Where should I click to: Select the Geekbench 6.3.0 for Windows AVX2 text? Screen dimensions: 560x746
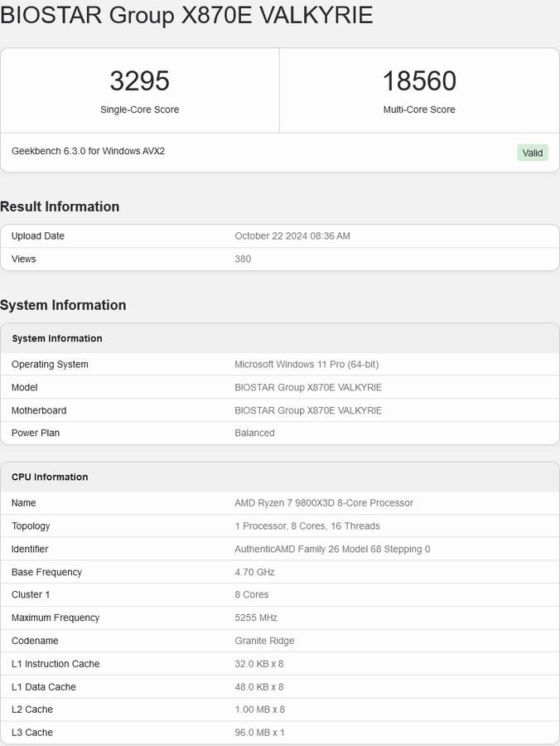pyautogui.click(x=88, y=151)
